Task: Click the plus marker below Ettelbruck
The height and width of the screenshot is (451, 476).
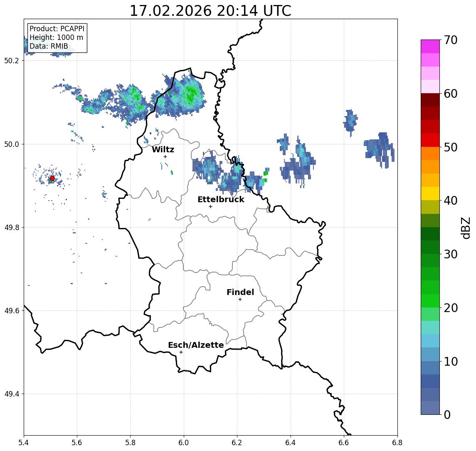Action: point(210,207)
